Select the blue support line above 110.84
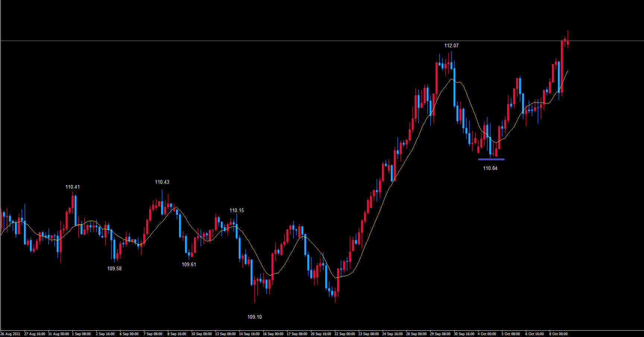Screen dimensions: 644x337 (491, 160)
